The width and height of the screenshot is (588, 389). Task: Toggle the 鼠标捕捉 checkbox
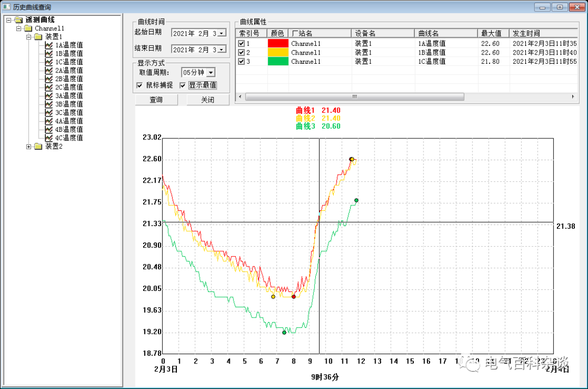click(139, 86)
